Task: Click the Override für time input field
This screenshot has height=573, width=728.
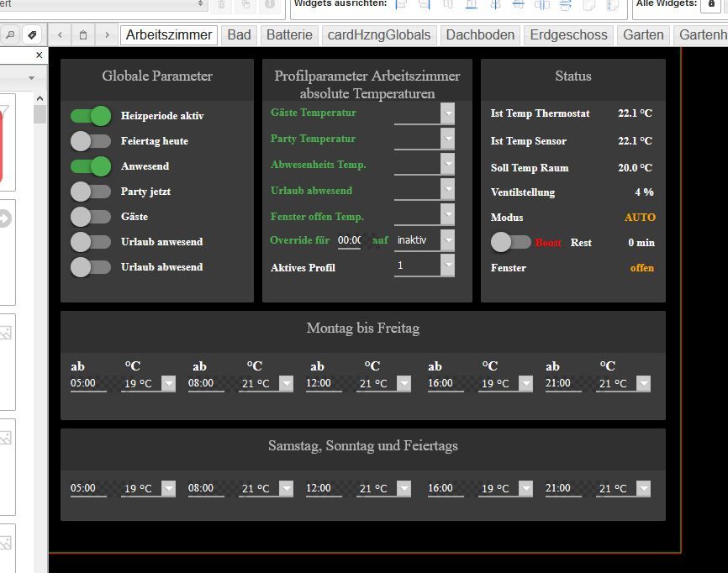Action: tap(349, 240)
